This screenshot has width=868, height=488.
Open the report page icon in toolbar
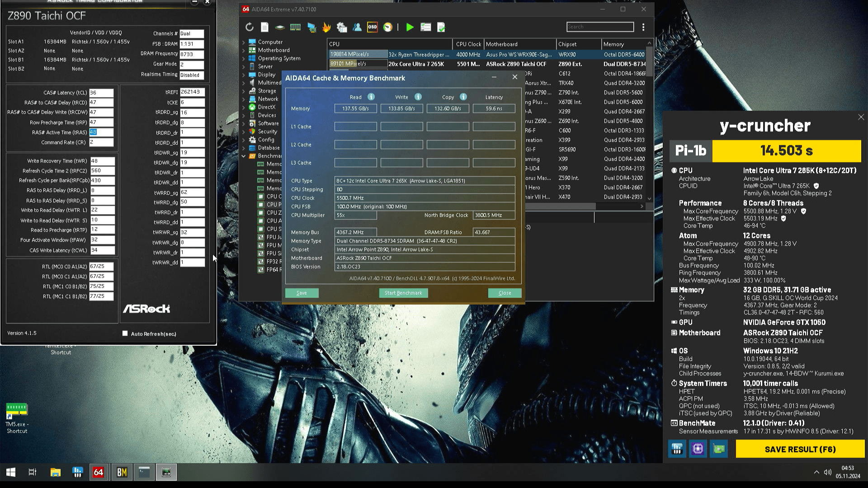[264, 27]
